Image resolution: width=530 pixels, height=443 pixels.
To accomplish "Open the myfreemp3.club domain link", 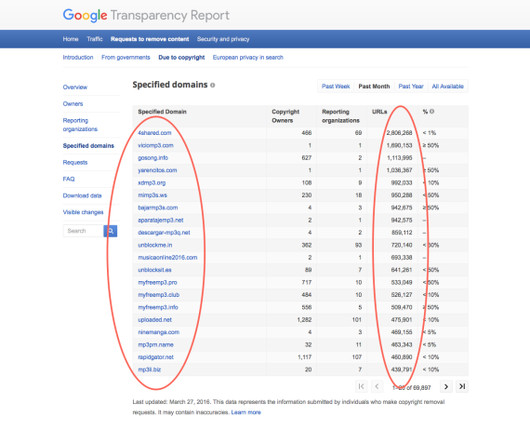I will pos(159,295).
